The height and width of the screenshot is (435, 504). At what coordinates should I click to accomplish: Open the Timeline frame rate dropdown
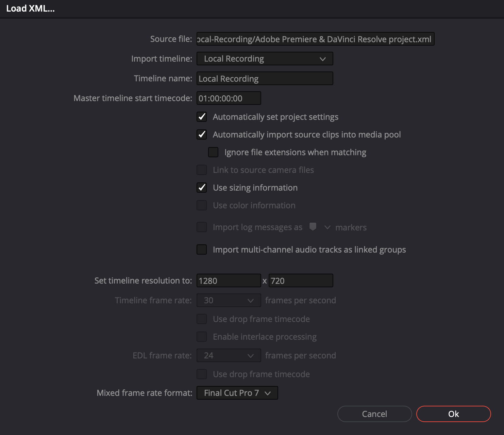tap(229, 300)
